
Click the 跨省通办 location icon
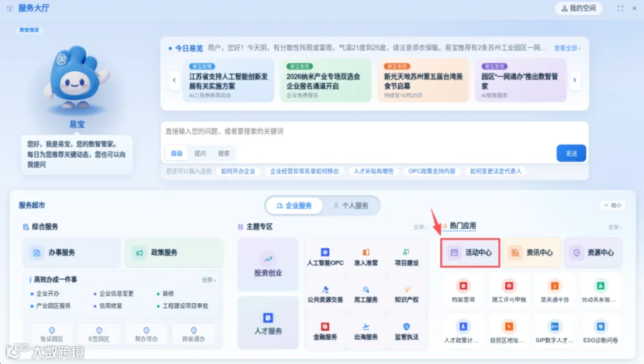(x=193, y=330)
